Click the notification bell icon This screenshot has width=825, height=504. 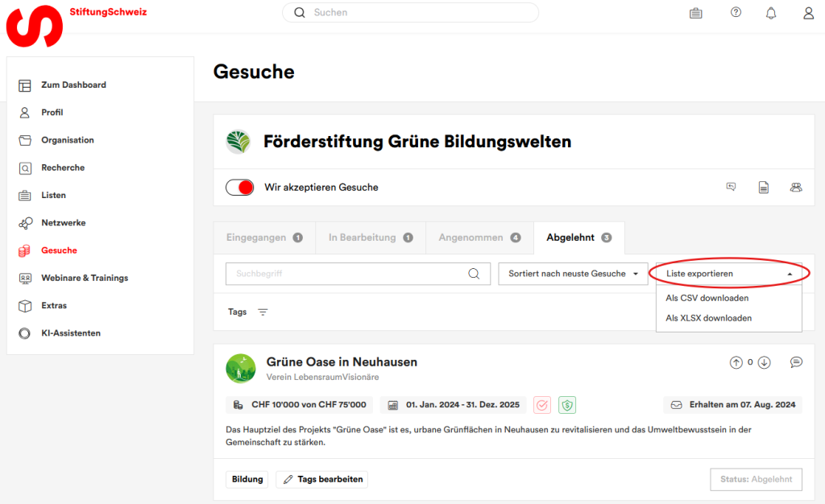[771, 13]
